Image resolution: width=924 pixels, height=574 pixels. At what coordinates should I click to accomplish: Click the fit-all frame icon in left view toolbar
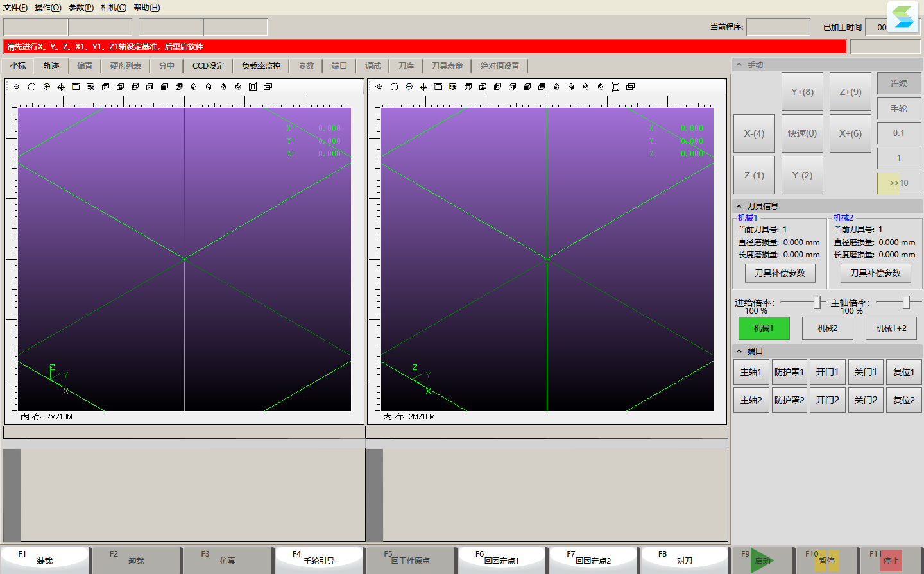[x=253, y=87]
